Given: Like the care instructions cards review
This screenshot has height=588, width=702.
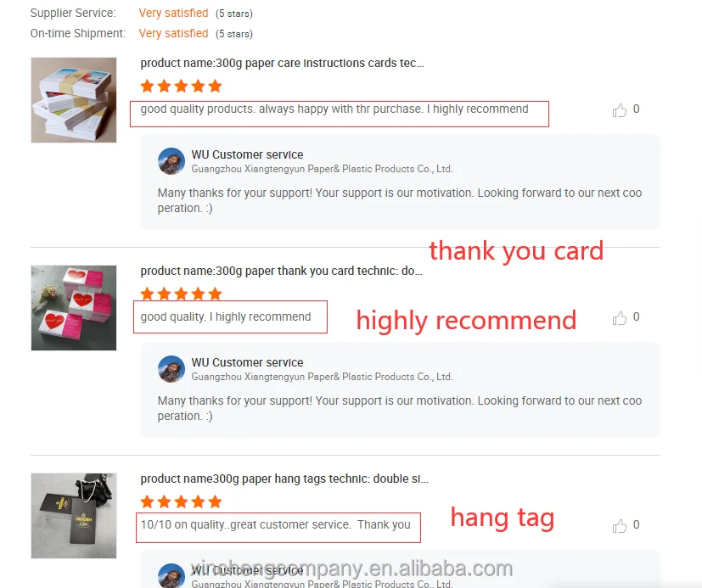Looking at the screenshot, I should pyautogui.click(x=620, y=110).
